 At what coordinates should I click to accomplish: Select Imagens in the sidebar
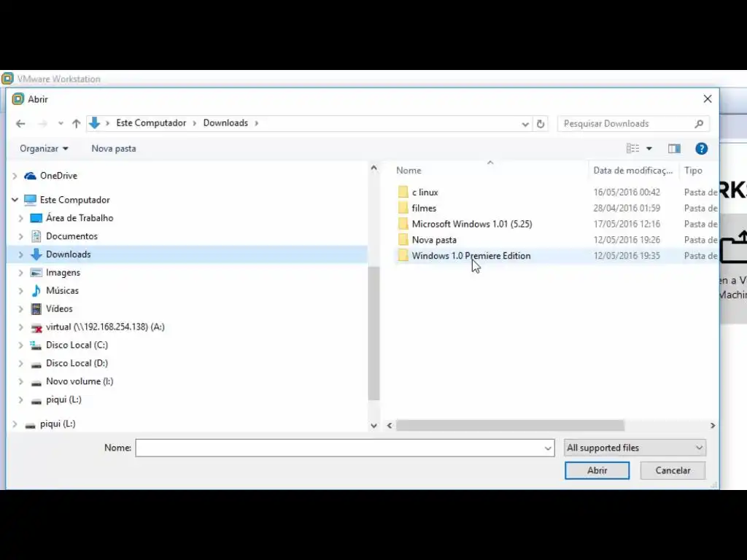(63, 273)
